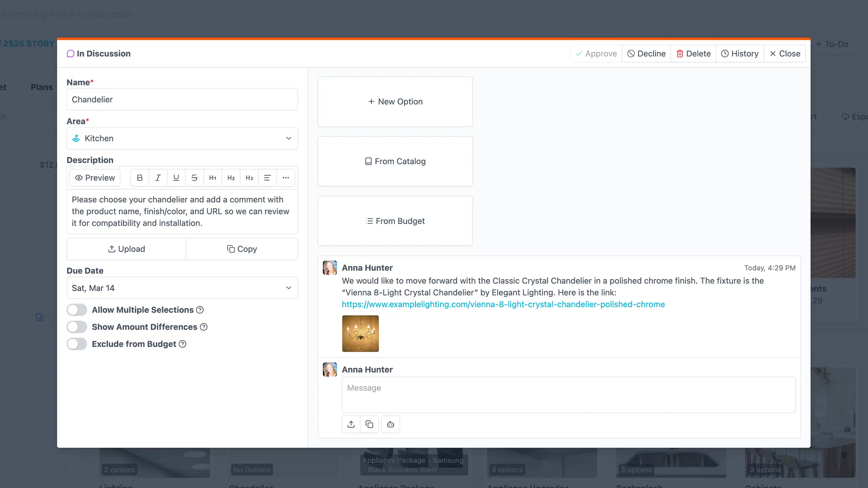Click the AI assistant robot icon below message

tap(390, 424)
